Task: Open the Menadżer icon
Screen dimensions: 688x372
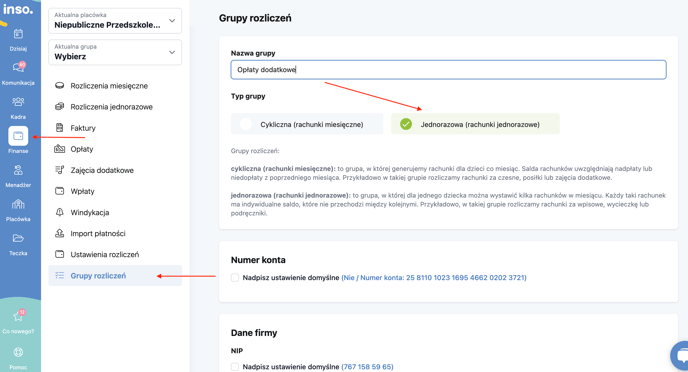Action: tap(18, 170)
